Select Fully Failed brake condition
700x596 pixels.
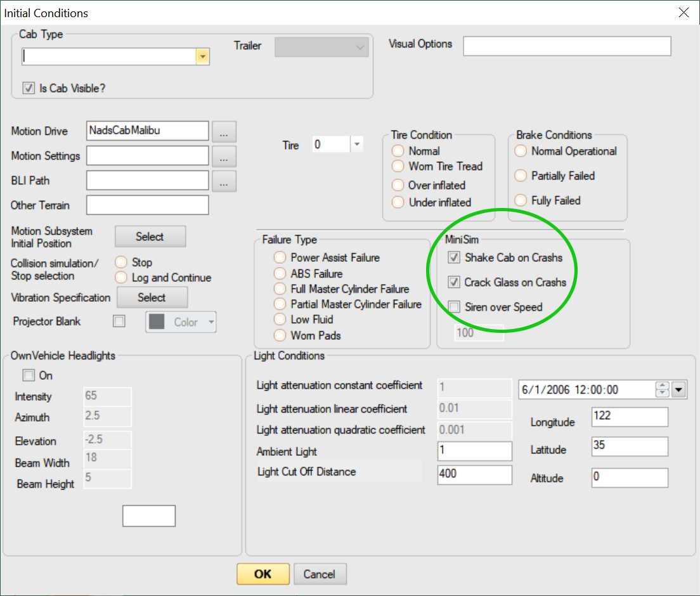[x=521, y=200]
